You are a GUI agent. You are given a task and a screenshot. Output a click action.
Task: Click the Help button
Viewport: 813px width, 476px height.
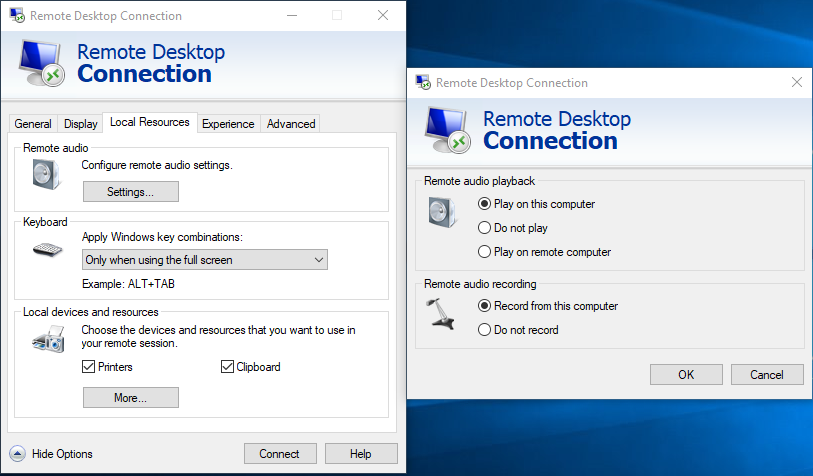point(361,454)
